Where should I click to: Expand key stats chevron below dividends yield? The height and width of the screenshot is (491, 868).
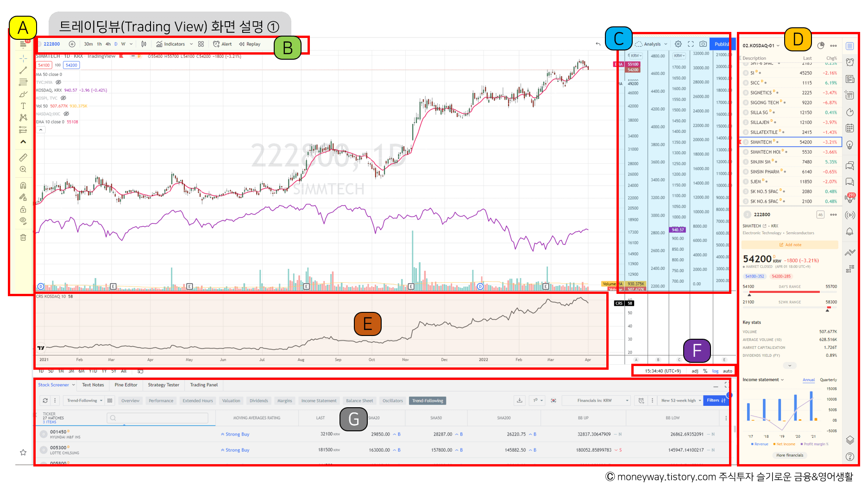[790, 366]
